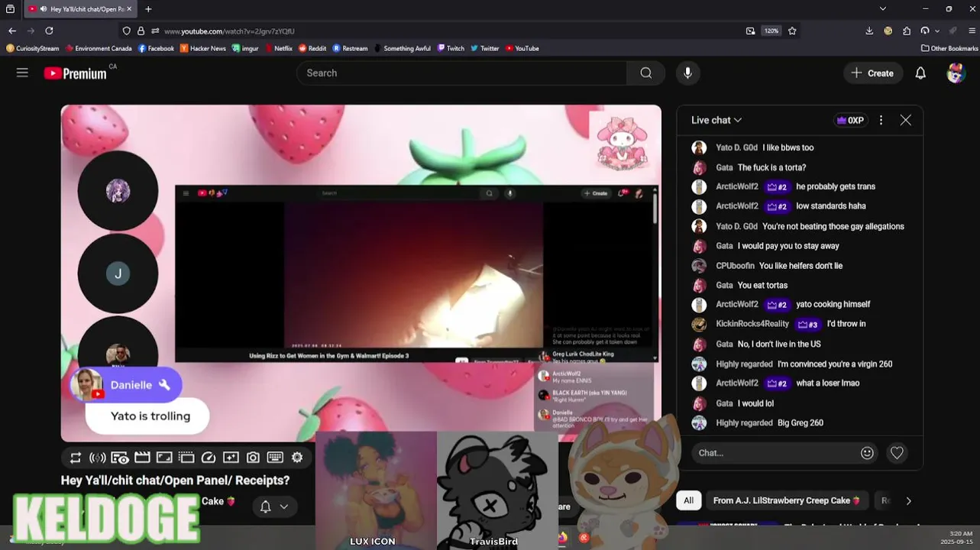Open the playback speed gauge icon
980x550 pixels.
[x=209, y=458]
